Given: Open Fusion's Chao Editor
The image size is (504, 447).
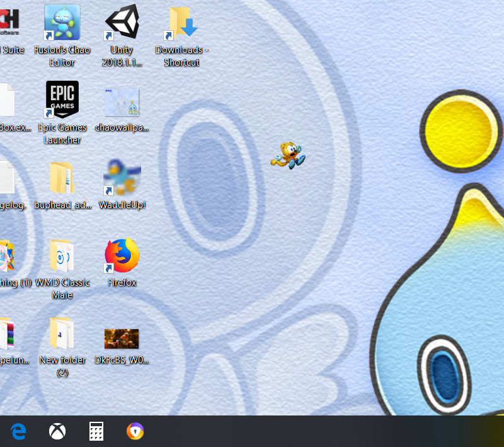Looking at the screenshot, I should click(61, 22).
